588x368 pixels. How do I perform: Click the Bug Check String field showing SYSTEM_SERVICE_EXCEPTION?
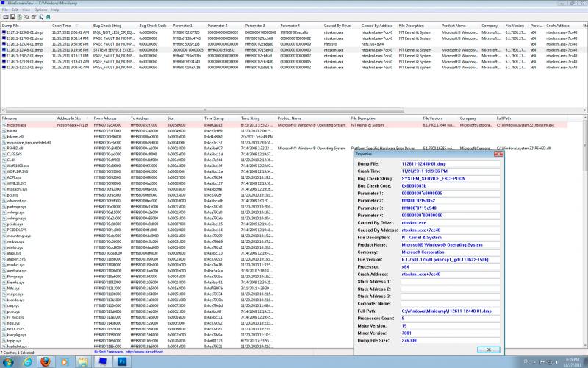point(450,178)
